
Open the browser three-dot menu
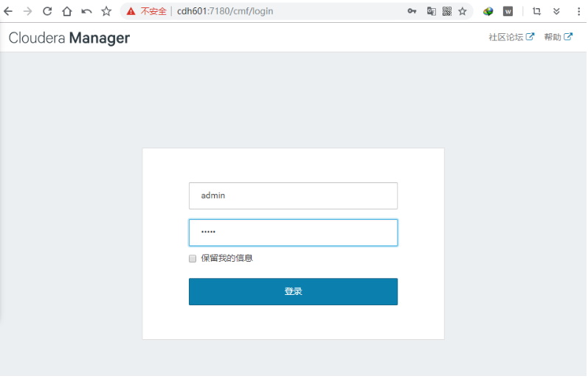tap(578, 11)
